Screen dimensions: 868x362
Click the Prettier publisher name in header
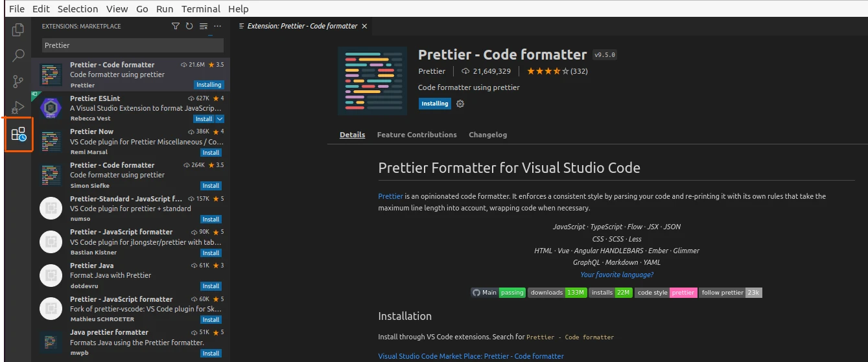[432, 71]
